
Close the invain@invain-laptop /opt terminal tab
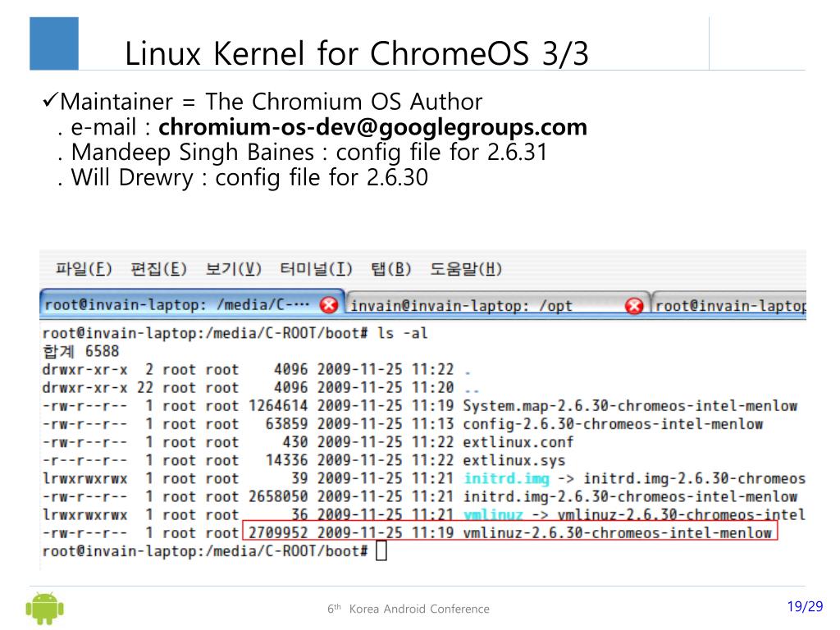634,306
